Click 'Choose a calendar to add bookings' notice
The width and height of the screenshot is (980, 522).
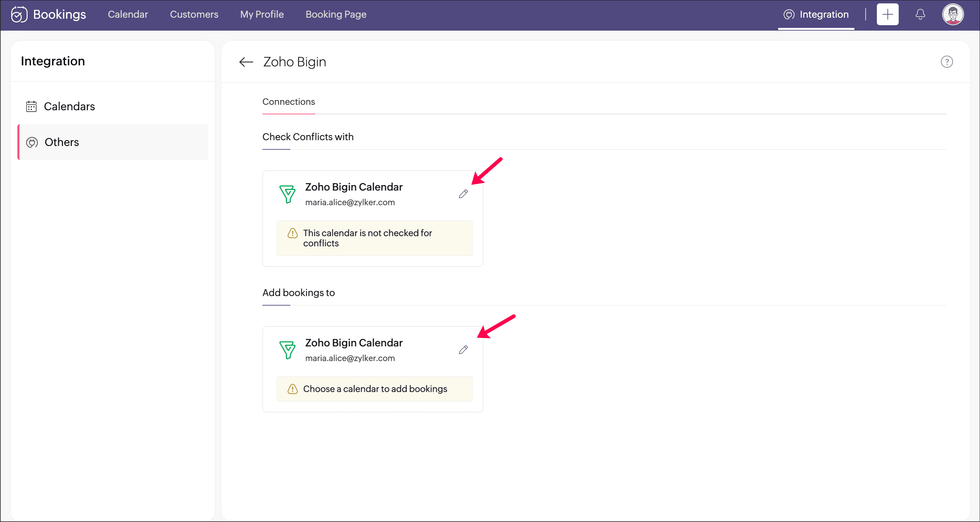(374, 389)
